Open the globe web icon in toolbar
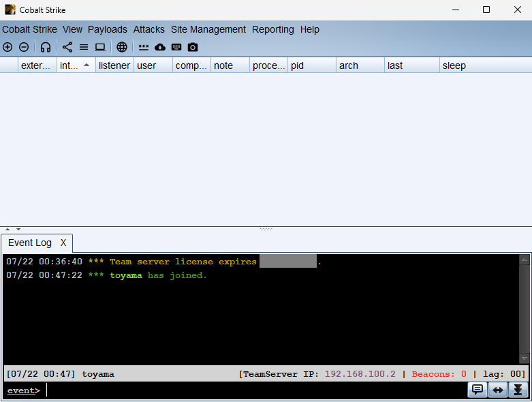Viewport: 532px width, 402px height. click(122, 47)
